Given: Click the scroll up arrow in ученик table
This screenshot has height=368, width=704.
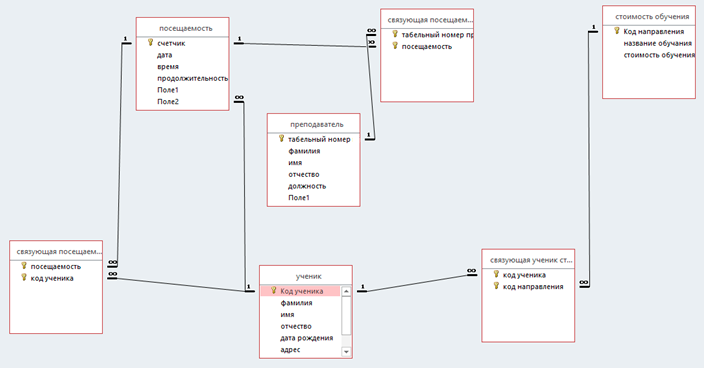Looking at the screenshot, I should point(346,291).
